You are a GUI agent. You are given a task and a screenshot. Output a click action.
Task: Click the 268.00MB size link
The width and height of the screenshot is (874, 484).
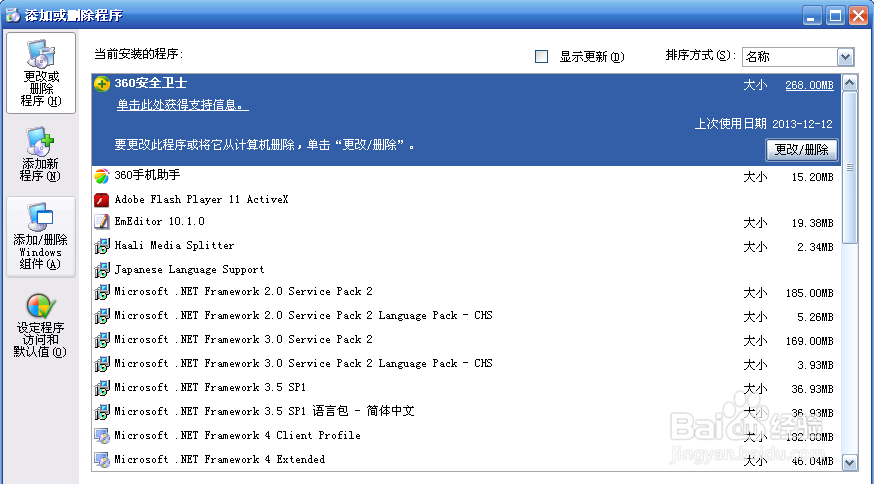pos(809,85)
